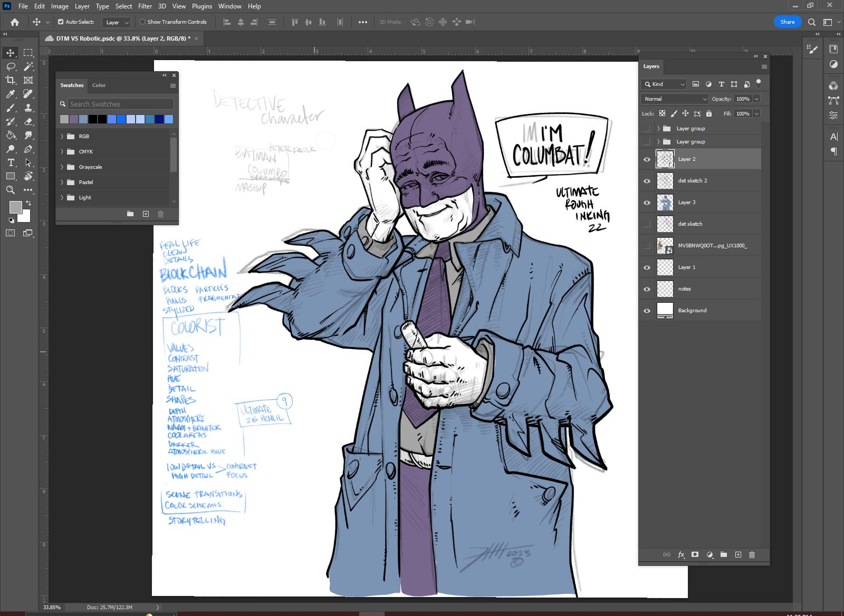Select the Rotate View hand tool

(x=28, y=176)
